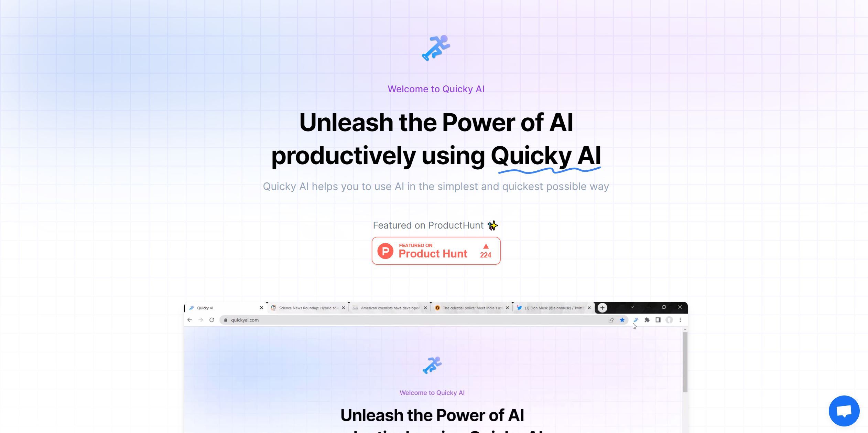
Task: Expand the browser tab list dropdown arrow
Action: [632, 307]
